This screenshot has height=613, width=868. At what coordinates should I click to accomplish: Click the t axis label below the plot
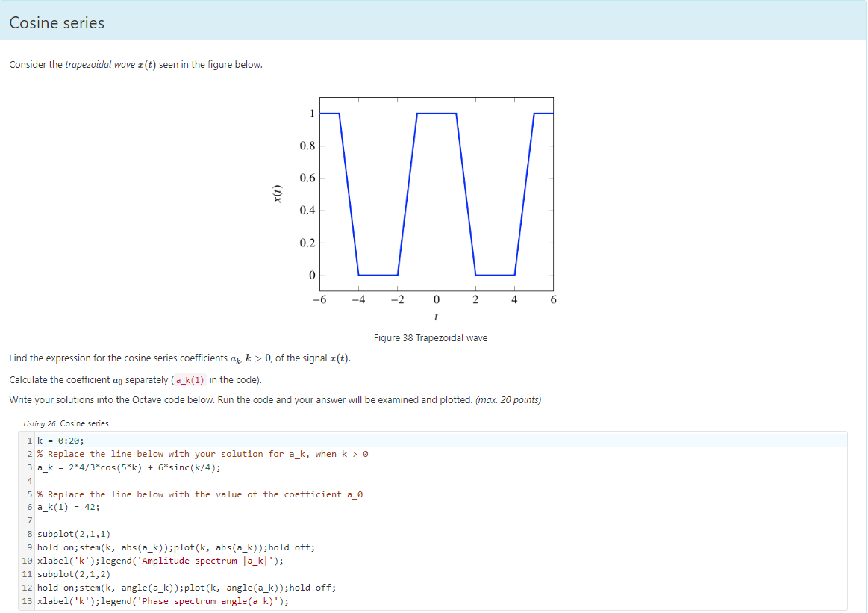[437, 317]
